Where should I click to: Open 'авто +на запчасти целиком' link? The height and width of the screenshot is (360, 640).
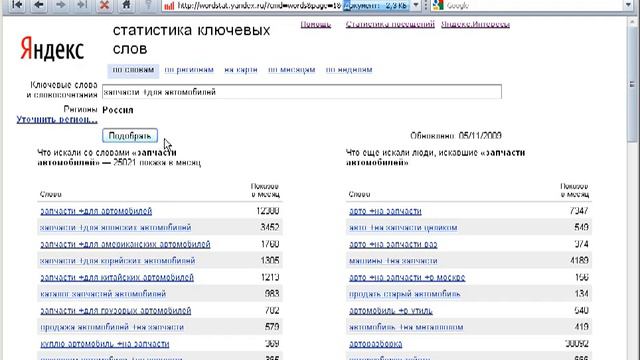[x=403, y=227]
